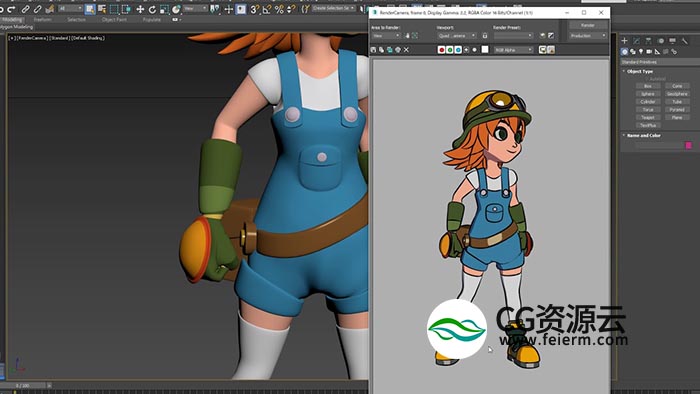Activate Select and Scale tool
This screenshot has height=394, width=700.
164,9
